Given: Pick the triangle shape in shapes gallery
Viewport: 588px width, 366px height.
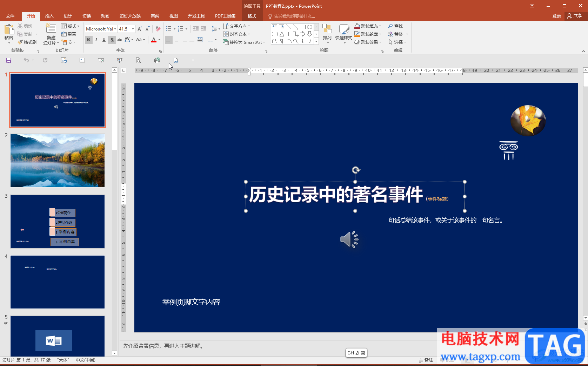Looking at the screenshot, I should 281,34.
